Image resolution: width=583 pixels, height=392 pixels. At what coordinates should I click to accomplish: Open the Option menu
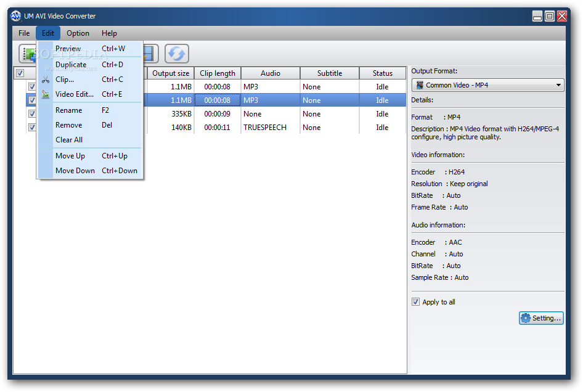pos(78,33)
